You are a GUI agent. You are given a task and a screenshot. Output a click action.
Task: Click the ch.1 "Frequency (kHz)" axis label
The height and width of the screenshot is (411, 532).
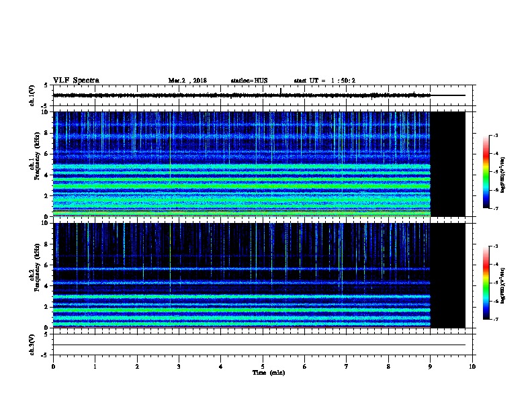pos(37,156)
